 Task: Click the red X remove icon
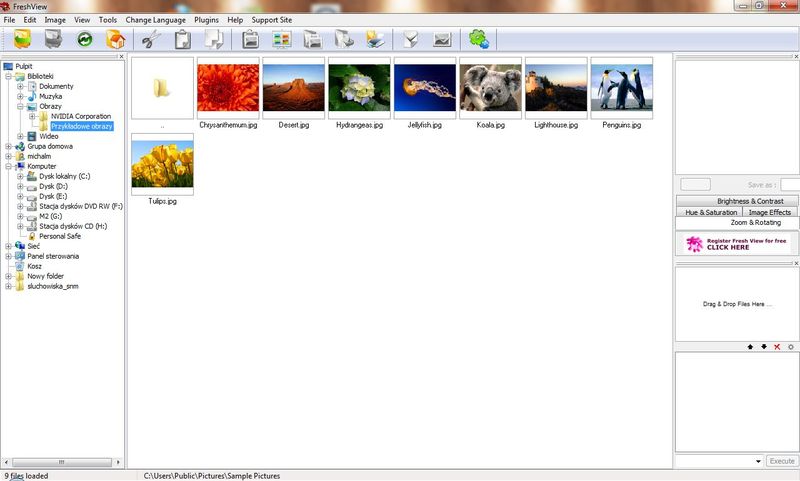point(777,347)
